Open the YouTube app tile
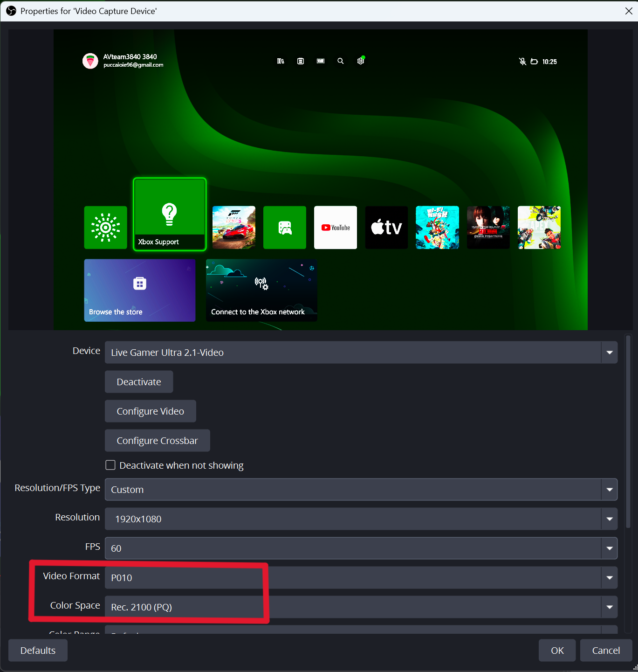 tap(336, 228)
